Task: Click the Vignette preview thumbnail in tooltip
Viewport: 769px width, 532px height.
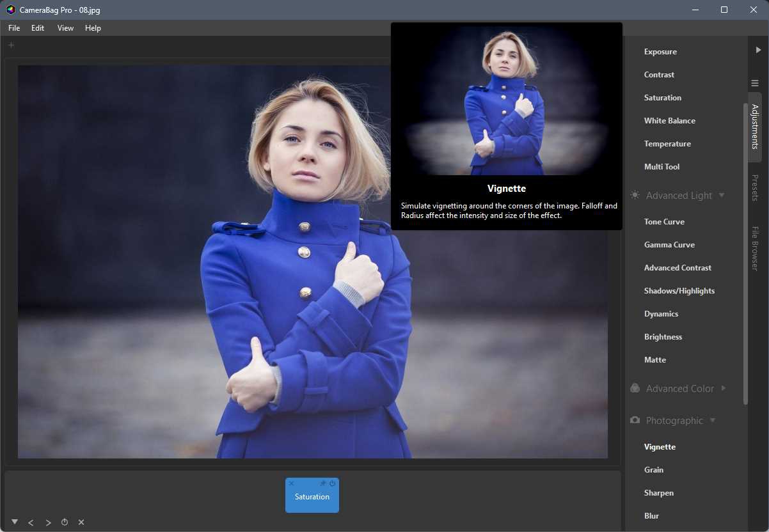Action: (507, 101)
